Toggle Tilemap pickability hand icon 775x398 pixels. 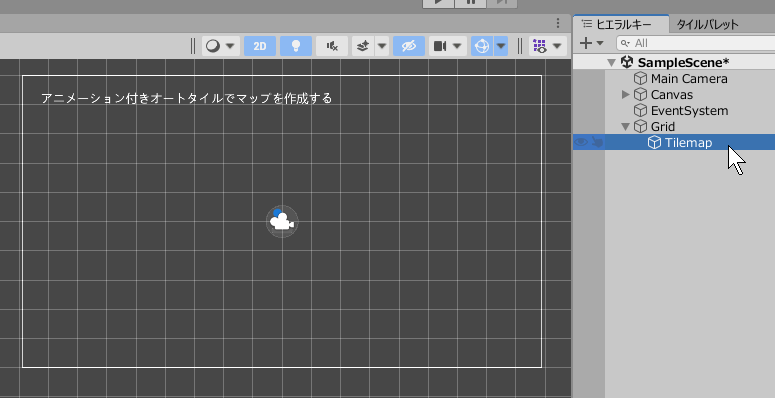pyautogui.click(x=598, y=142)
